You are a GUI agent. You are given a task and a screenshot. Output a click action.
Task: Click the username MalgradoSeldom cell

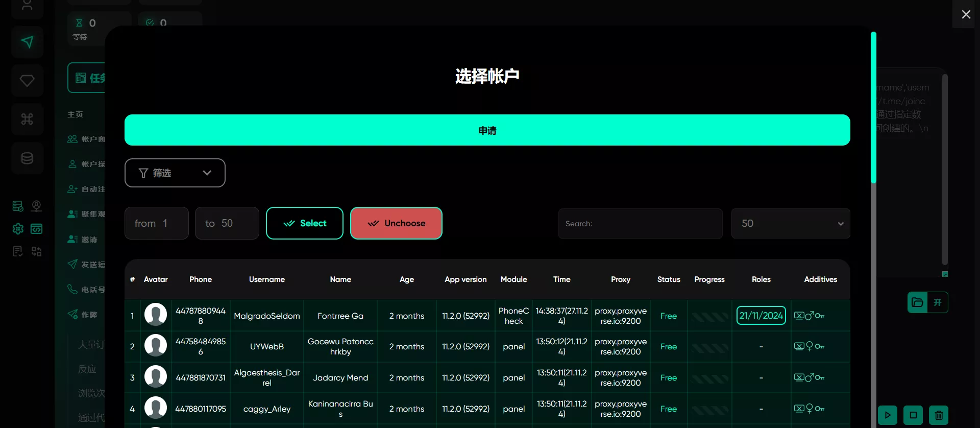click(x=267, y=316)
